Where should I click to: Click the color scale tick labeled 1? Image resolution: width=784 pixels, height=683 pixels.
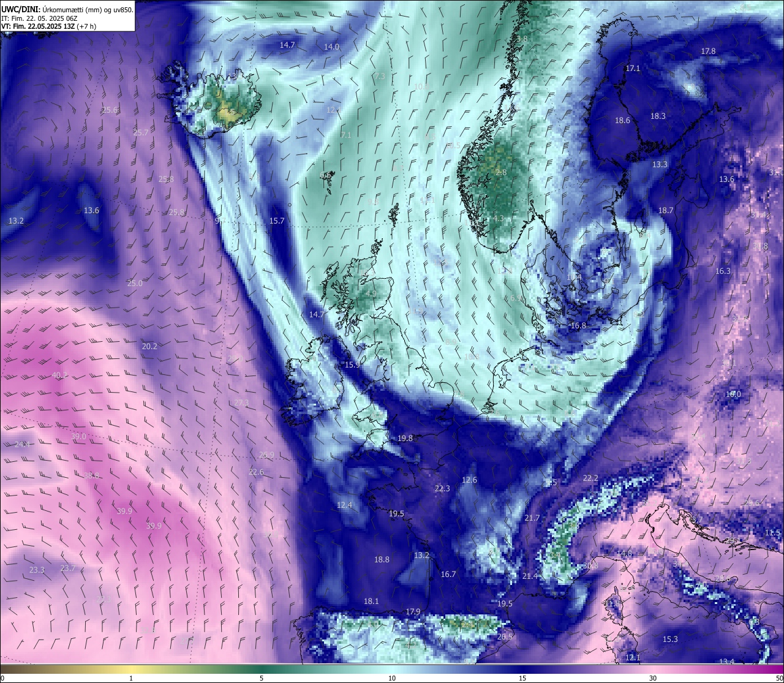131,678
